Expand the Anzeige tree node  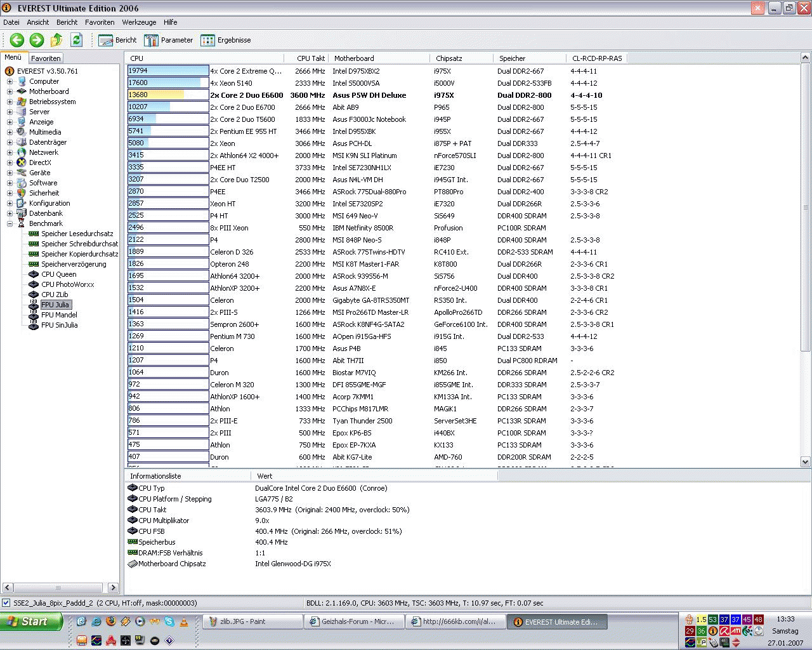10,122
